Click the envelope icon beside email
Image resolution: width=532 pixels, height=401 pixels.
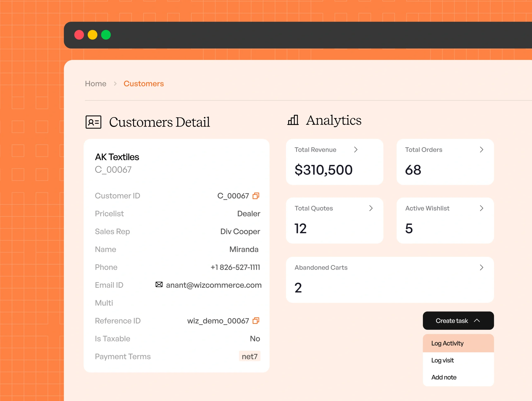tap(159, 284)
